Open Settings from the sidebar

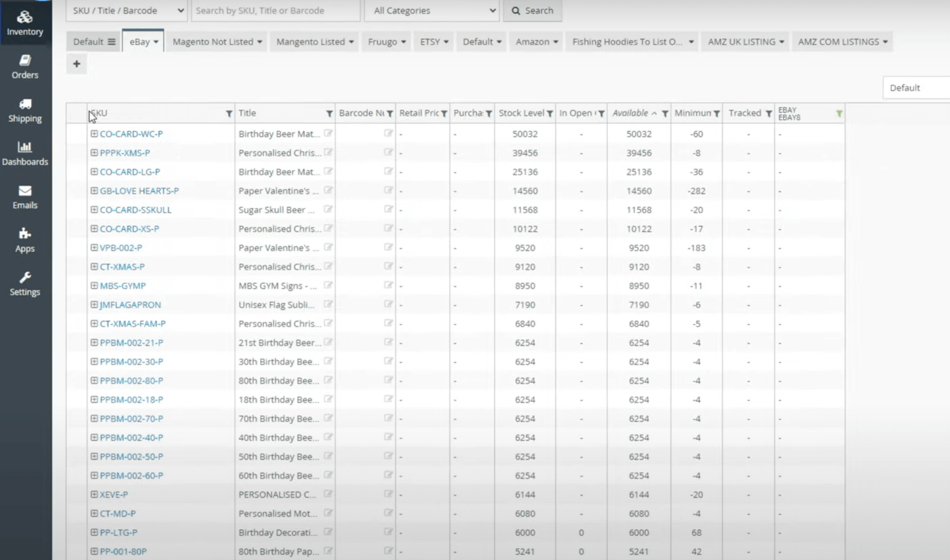(x=25, y=283)
